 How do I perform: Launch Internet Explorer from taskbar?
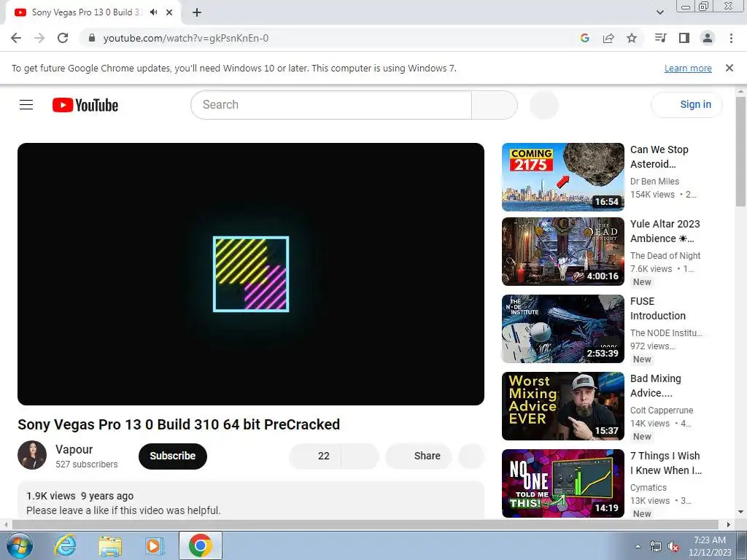coord(65,545)
